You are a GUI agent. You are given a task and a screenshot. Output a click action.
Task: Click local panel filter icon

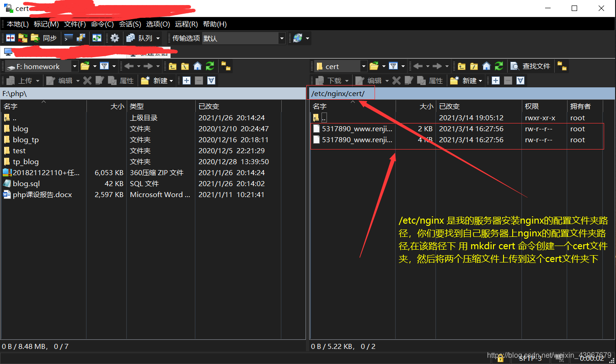(104, 66)
